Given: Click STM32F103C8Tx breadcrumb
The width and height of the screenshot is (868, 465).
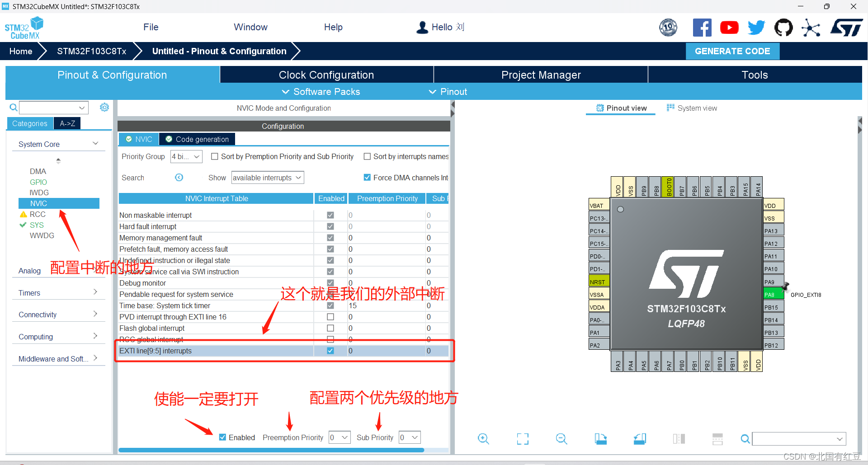Looking at the screenshot, I should (x=92, y=51).
